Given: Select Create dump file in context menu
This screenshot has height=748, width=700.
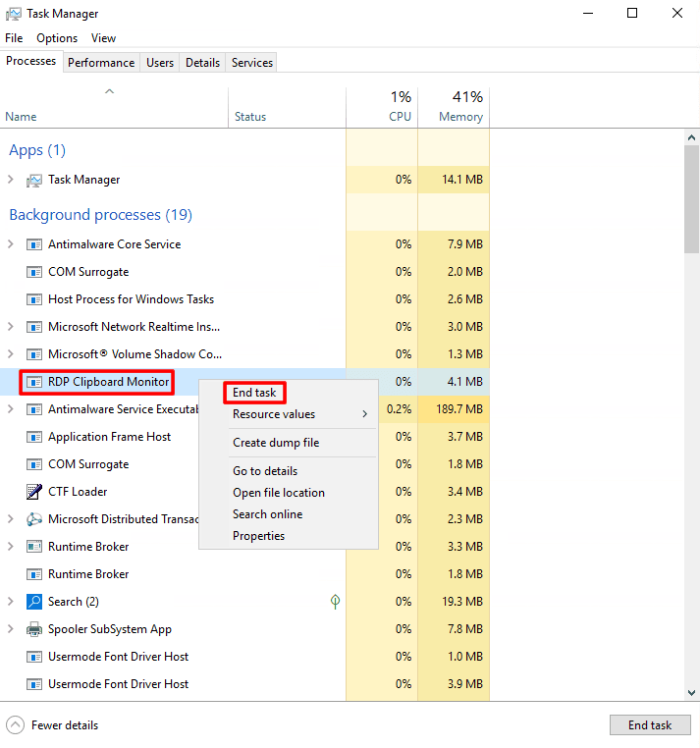Looking at the screenshot, I should tap(276, 443).
